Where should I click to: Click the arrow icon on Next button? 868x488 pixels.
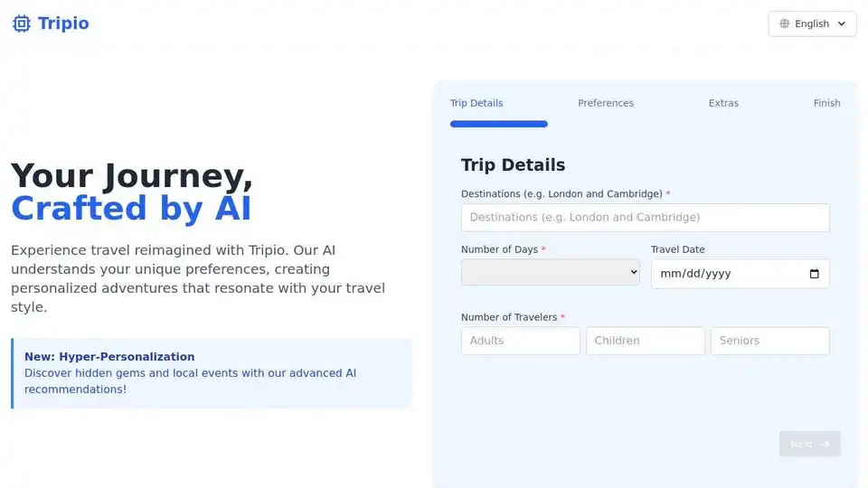click(826, 445)
